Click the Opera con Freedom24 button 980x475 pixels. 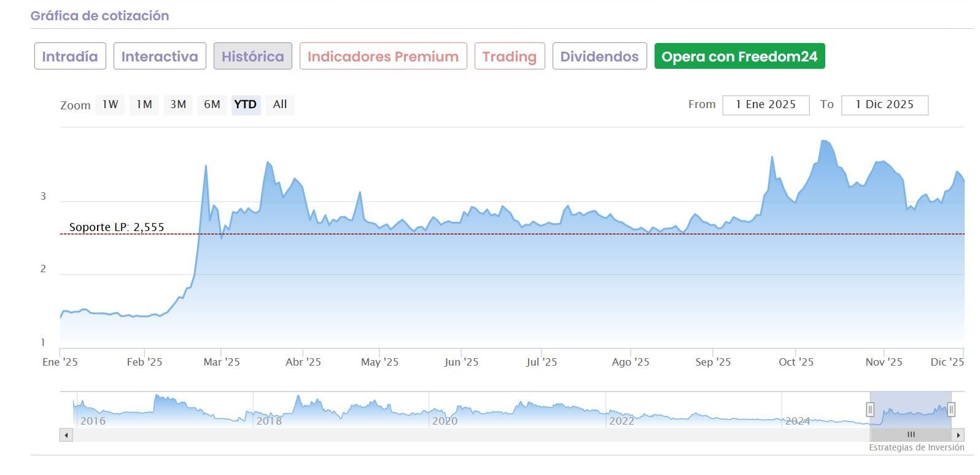click(x=740, y=57)
